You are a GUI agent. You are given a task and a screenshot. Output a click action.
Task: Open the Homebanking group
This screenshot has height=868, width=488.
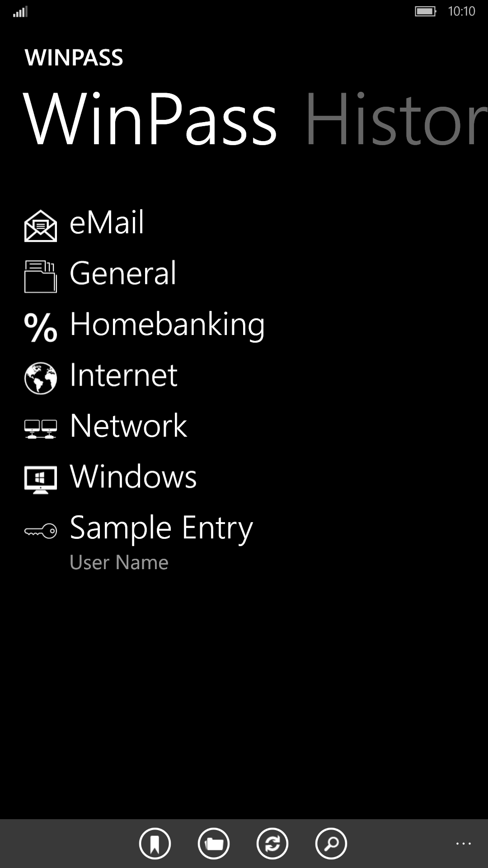[x=167, y=325]
